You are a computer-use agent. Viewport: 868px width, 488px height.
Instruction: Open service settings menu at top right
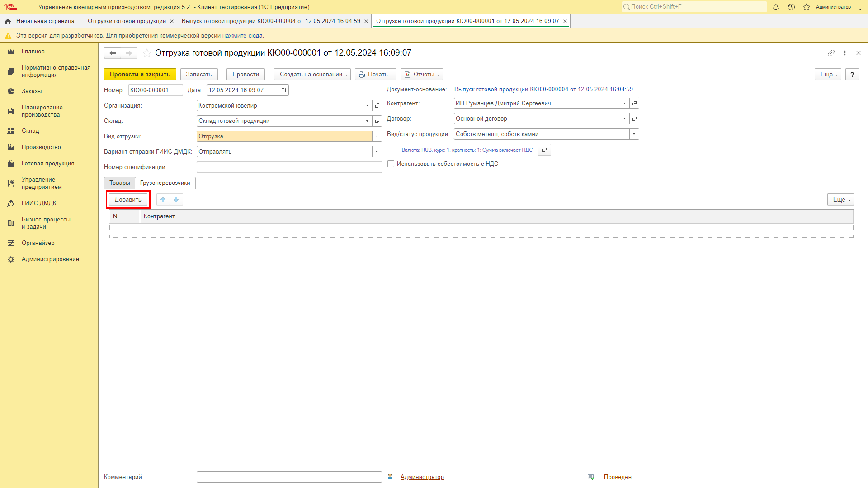pos(860,7)
